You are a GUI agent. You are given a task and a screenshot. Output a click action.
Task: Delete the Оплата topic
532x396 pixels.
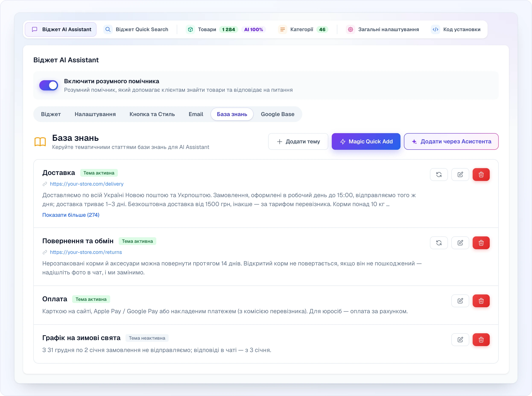pyautogui.click(x=481, y=301)
